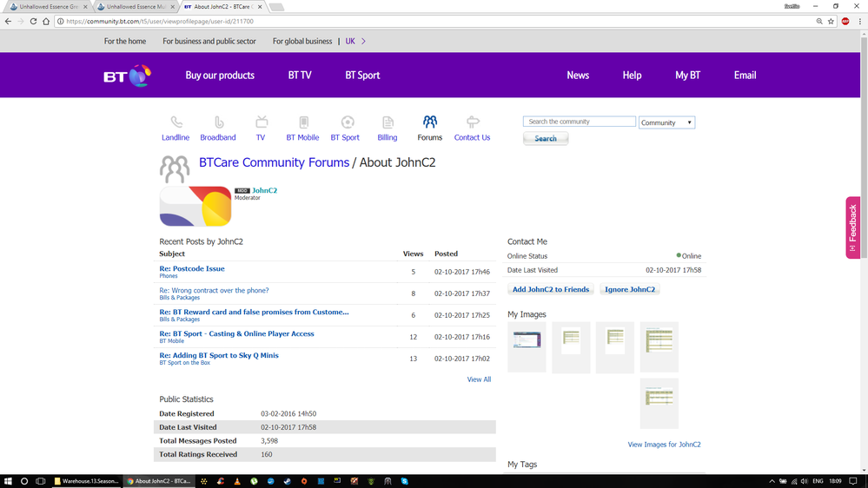Click the site info icon in the address bar
The width and height of the screenshot is (868, 488).
[x=60, y=21]
